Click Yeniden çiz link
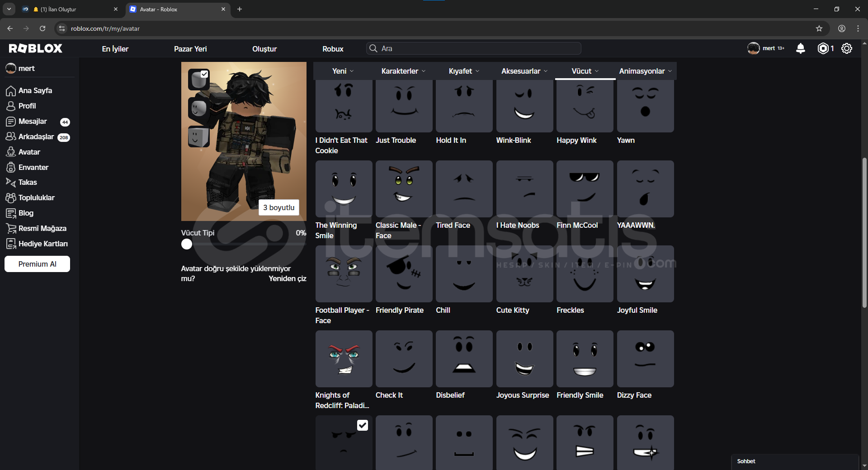 point(288,278)
